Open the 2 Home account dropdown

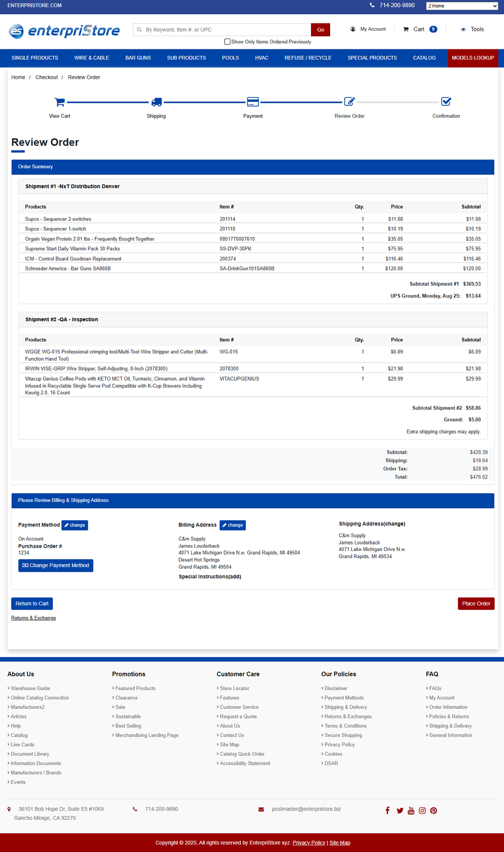click(462, 6)
